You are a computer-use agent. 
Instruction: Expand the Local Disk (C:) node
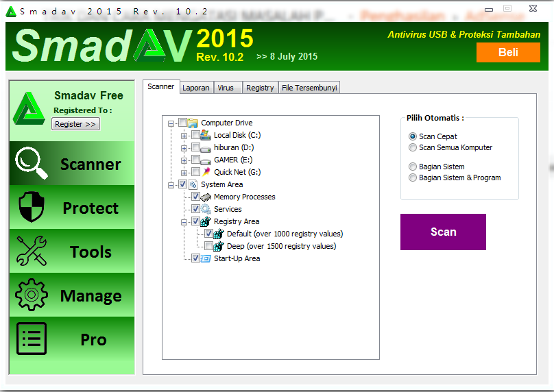(x=184, y=136)
